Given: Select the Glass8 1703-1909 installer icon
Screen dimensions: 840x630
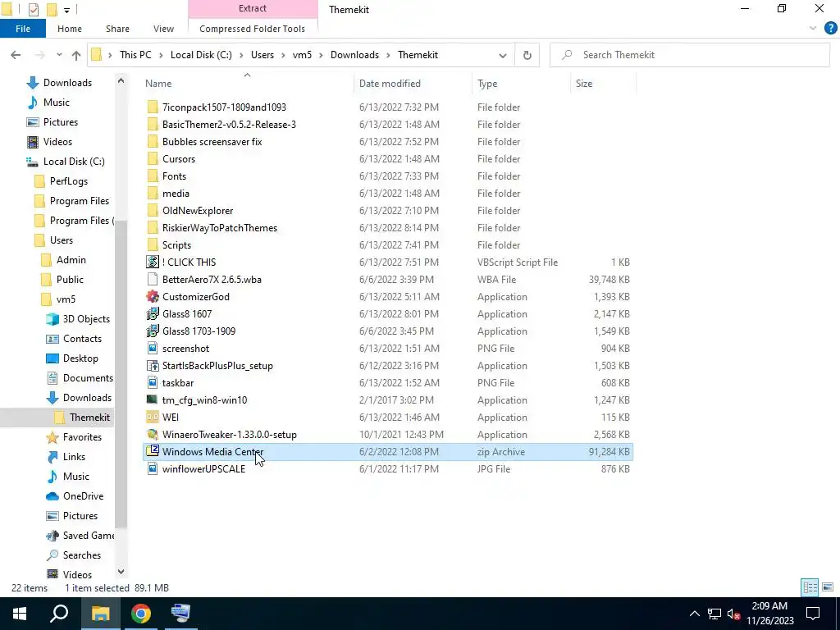Looking at the screenshot, I should point(153,331).
